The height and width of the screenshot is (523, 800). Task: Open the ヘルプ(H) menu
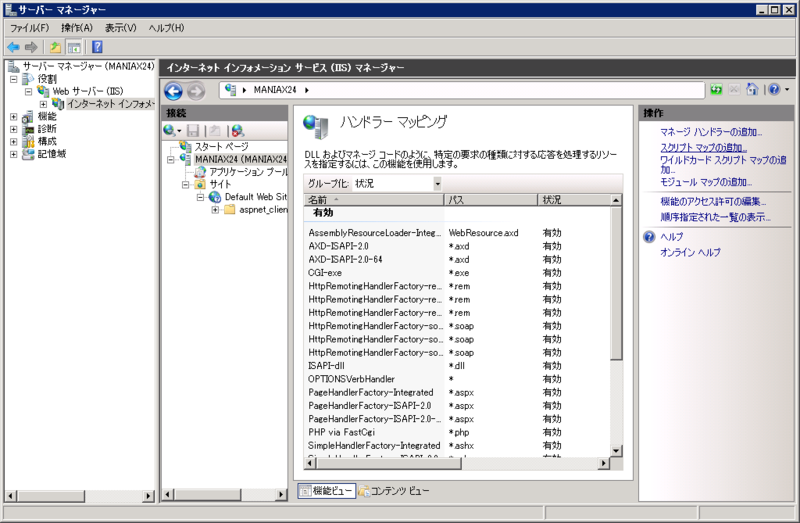tap(166, 28)
